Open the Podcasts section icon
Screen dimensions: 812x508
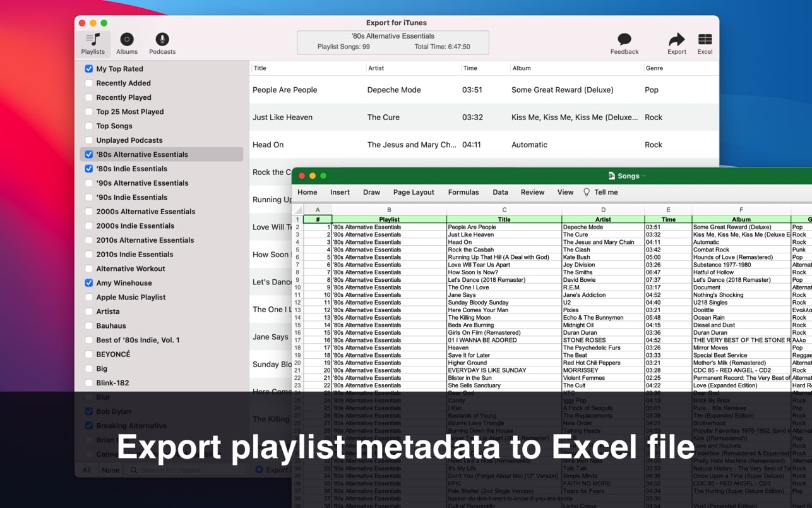pyautogui.click(x=162, y=40)
